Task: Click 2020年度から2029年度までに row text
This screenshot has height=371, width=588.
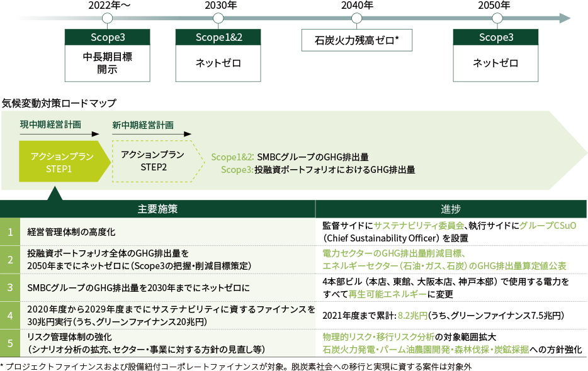Action: tap(171, 309)
